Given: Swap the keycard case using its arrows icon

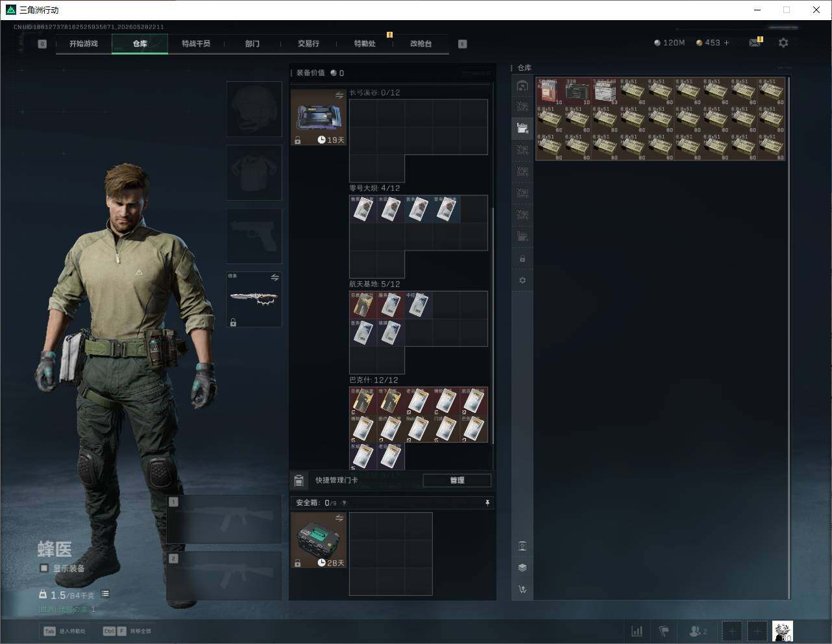Looking at the screenshot, I should click(339, 95).
